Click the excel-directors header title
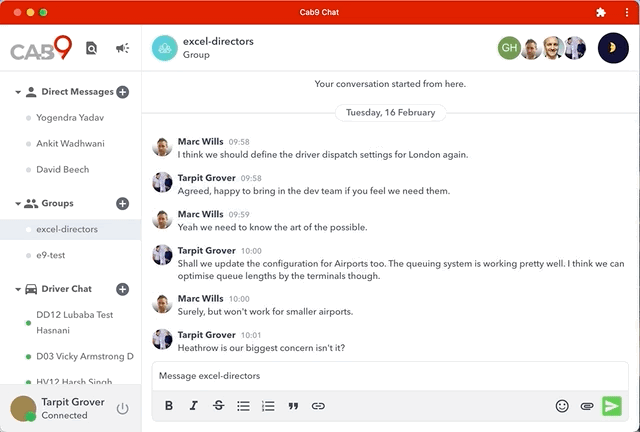The image size is (640, 432). coord(218,41)
